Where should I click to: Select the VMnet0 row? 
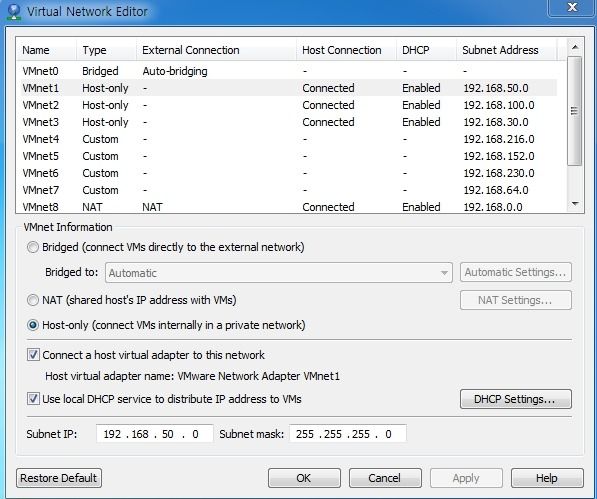point(287,71)
